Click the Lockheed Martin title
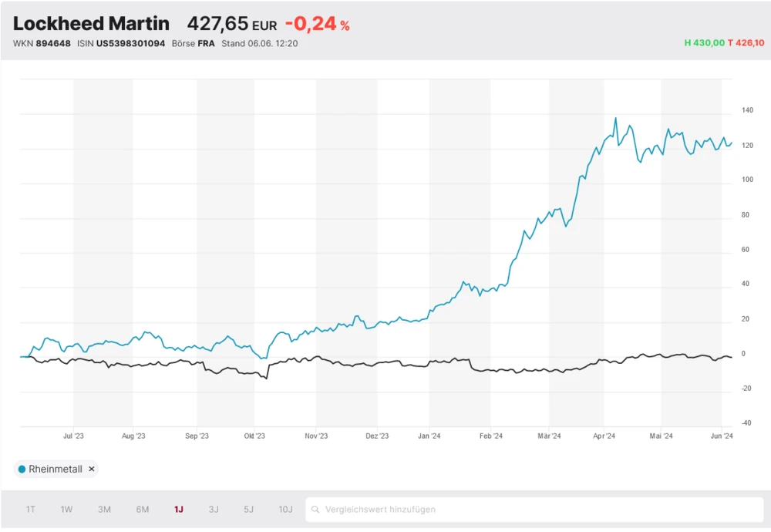The width and height of the screenshot is (771, 532). tap(91, 24)
